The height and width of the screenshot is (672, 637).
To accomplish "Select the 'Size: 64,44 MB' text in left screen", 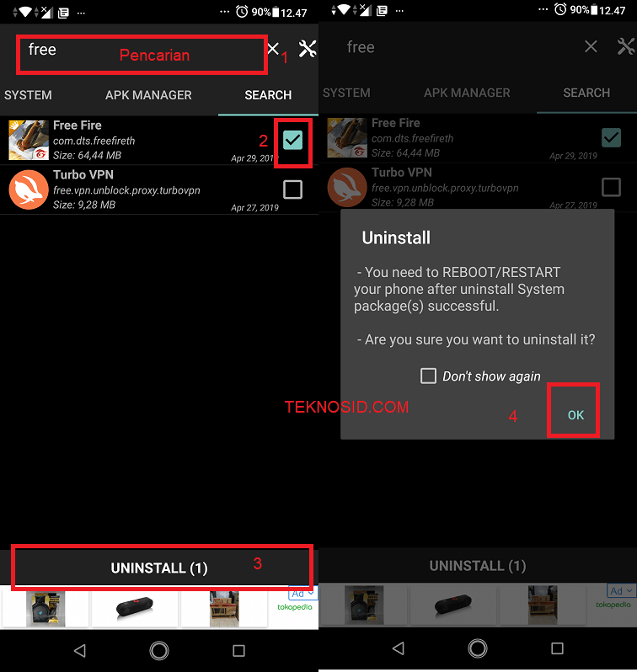I will [x=87, y=155].
